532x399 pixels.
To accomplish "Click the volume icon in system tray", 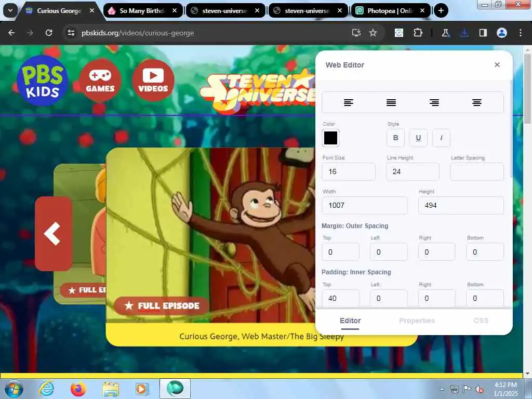I will 480,390.
